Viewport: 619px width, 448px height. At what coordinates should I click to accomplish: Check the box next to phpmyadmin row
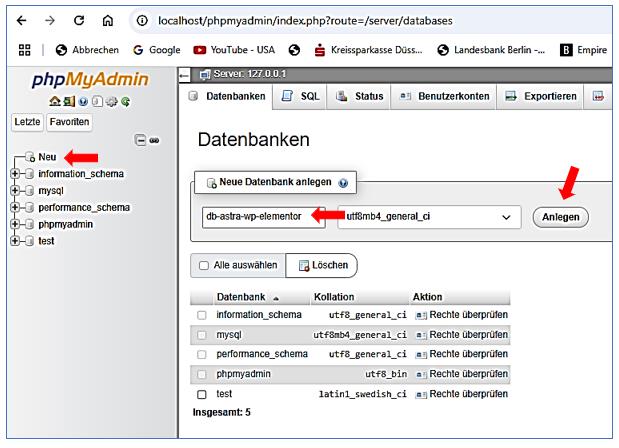(202, 373)
